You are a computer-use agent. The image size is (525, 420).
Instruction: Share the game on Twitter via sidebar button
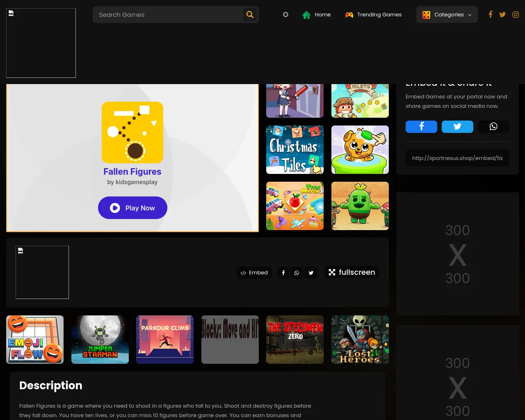tap(457, 126)
